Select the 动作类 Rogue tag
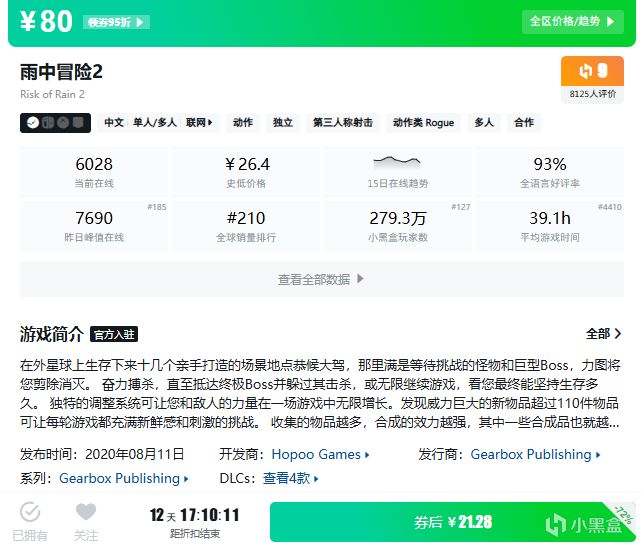 (424, 122)
